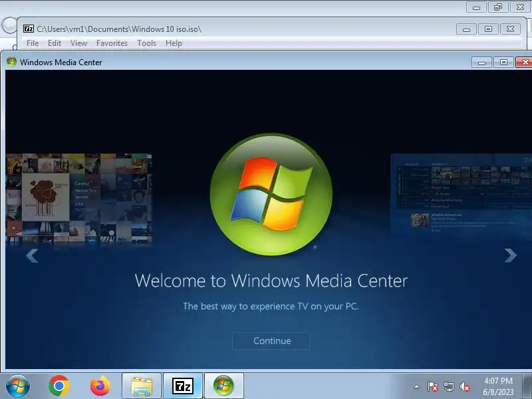Go to next slide with right arrow
Image resolution: width=532 pixels, height=399 pixels.
tap(510, 255)
